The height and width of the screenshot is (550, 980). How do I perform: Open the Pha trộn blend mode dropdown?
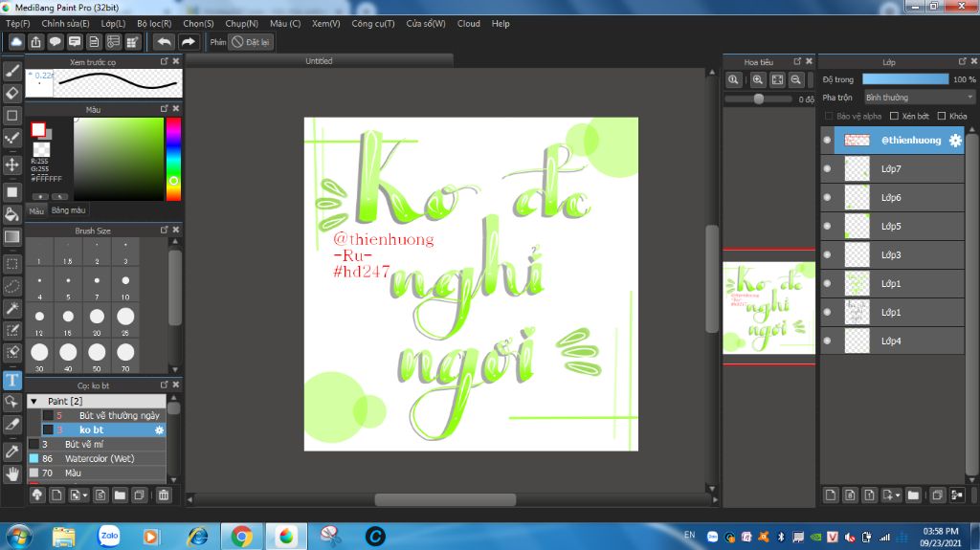coord(919,98)
